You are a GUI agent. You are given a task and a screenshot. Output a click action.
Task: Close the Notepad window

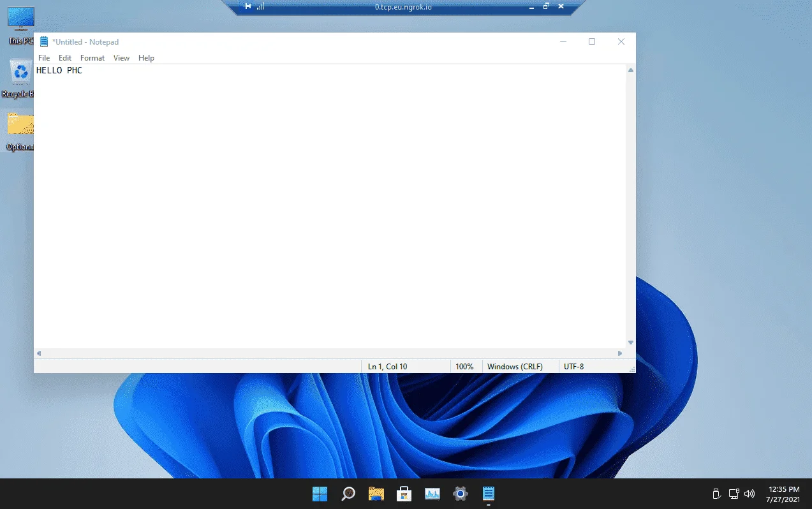click(621, 41)
